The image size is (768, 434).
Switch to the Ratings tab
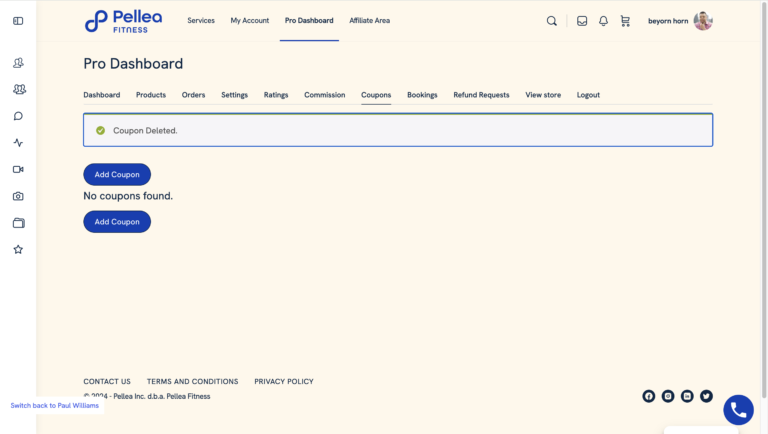coord(276,95)
